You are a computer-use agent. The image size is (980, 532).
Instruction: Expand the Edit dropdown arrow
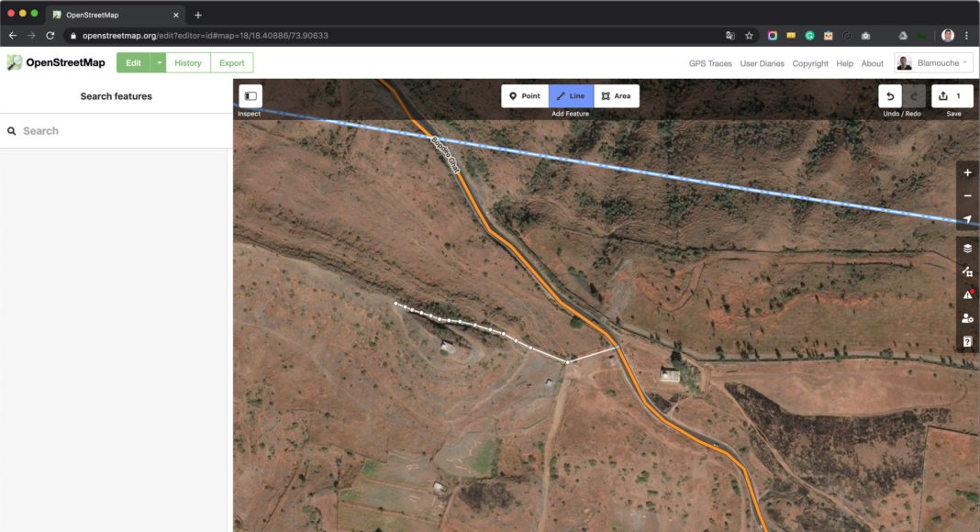[x=159, y=63]
